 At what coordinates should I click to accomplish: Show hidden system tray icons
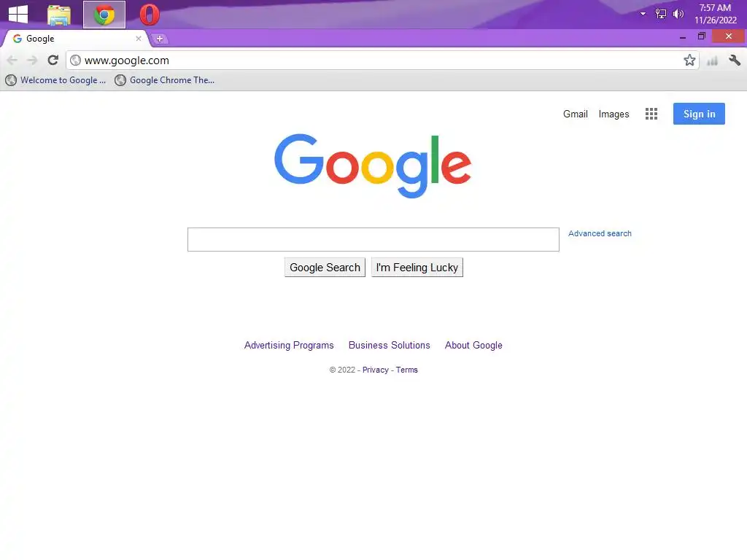(x=643, y=14)
